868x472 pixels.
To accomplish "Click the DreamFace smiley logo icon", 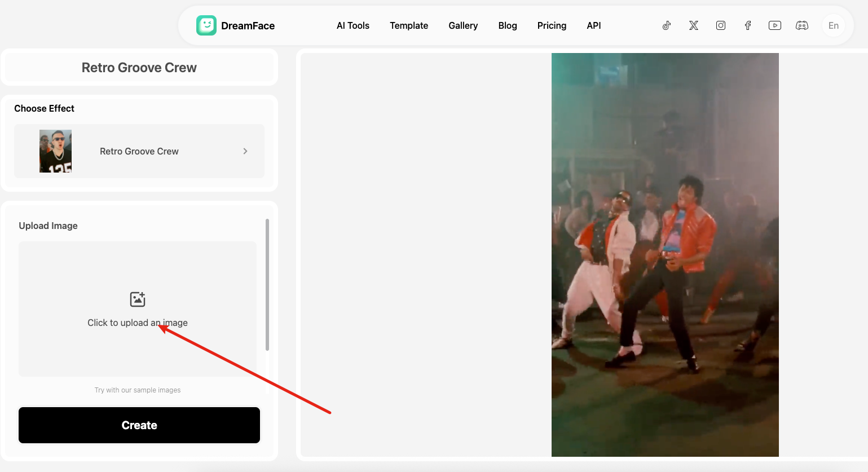I will click(x=206, y=25).
